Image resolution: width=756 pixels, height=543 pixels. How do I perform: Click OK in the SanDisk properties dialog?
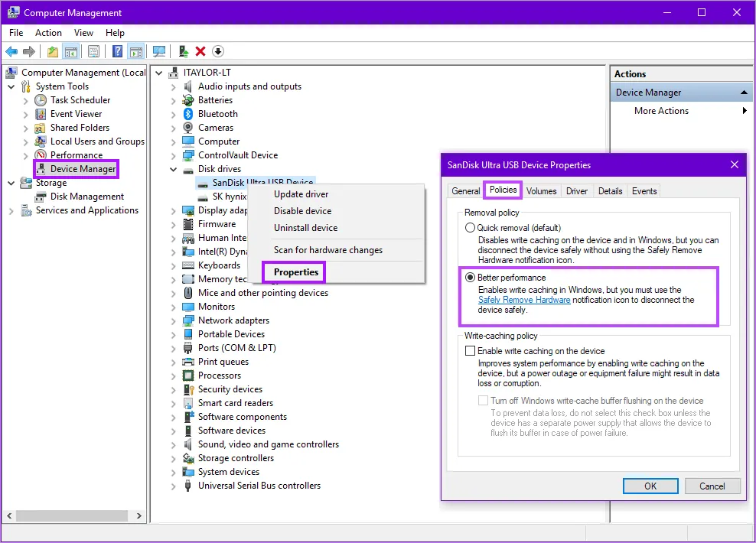coord(650,486)
